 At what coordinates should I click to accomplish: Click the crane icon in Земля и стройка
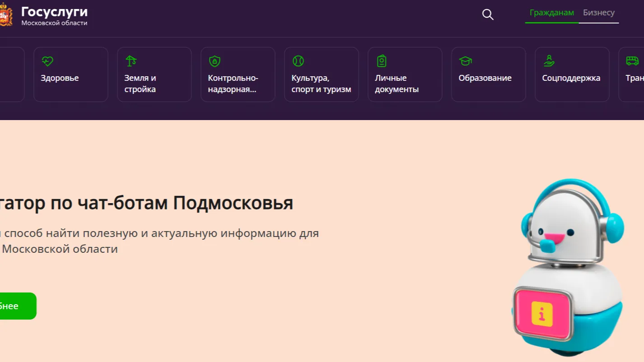pos(131,61)
